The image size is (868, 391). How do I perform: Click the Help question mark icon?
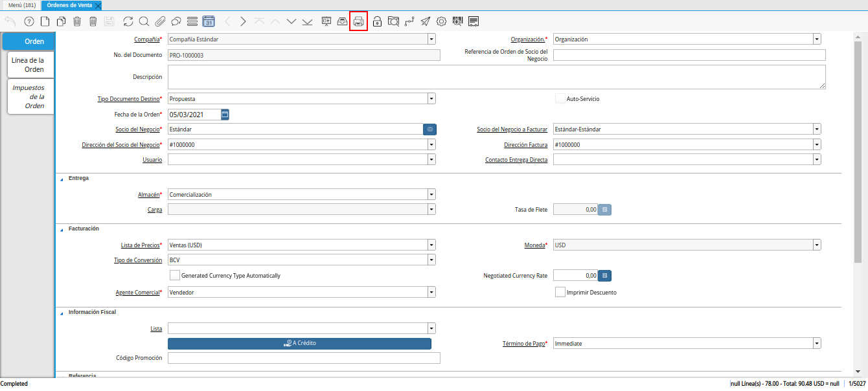29,21
